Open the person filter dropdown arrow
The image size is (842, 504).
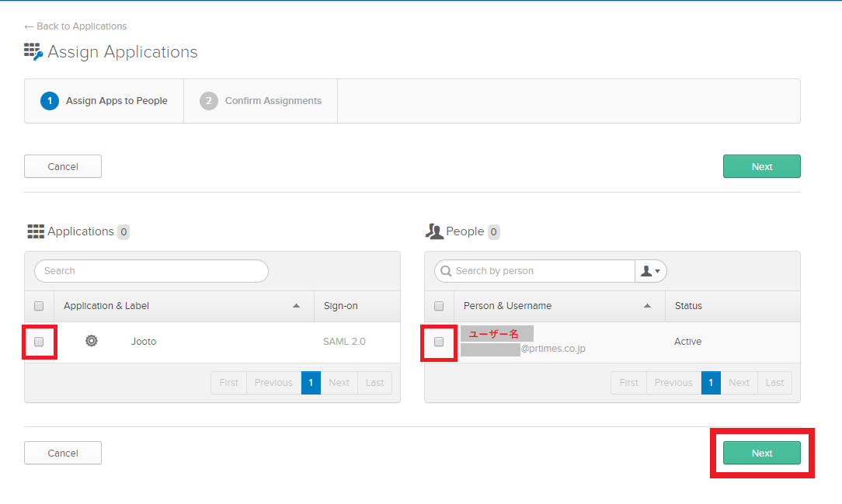[x=656, y=271]
